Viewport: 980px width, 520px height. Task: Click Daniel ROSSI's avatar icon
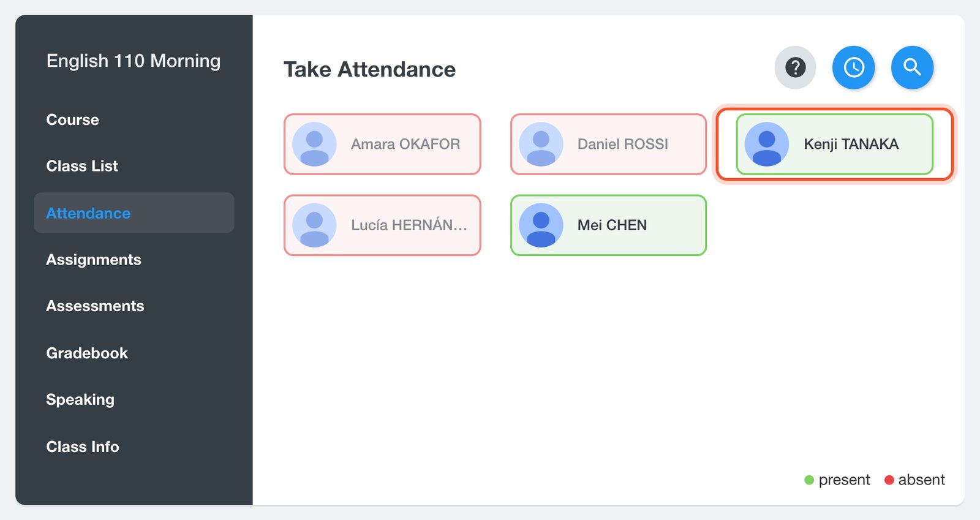[541, 145]
